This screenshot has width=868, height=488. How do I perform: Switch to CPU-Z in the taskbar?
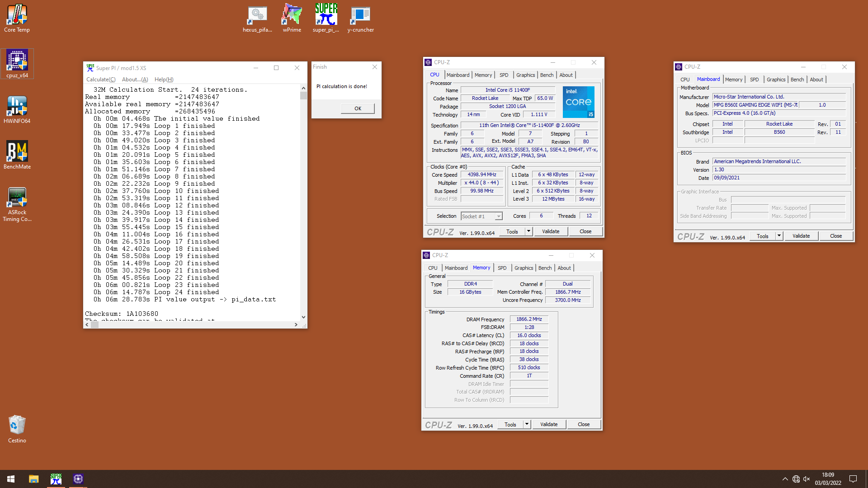78,479
